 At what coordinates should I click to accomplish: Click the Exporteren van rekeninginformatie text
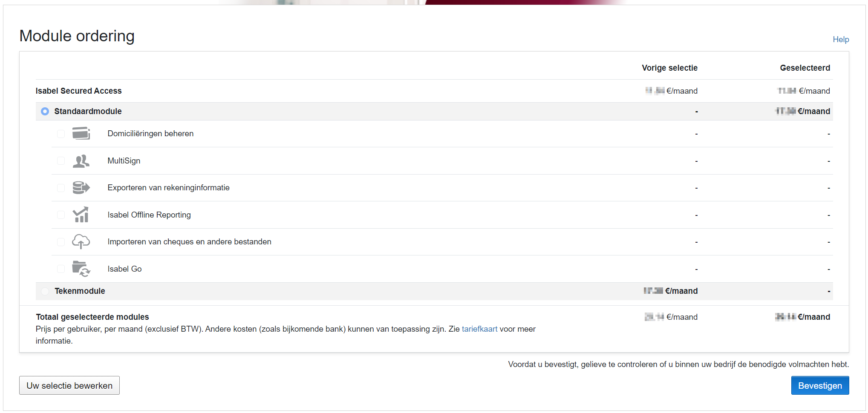168,188
